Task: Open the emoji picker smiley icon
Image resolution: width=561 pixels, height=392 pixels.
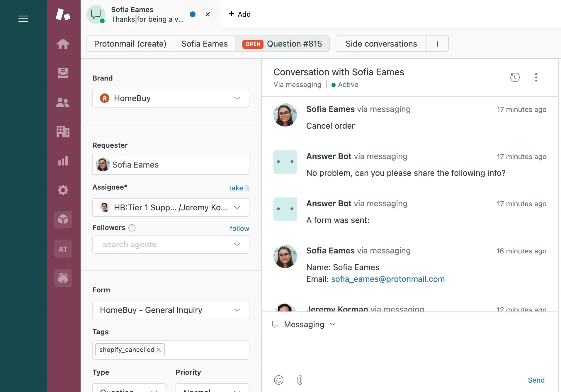Action: tap(279, 380)
